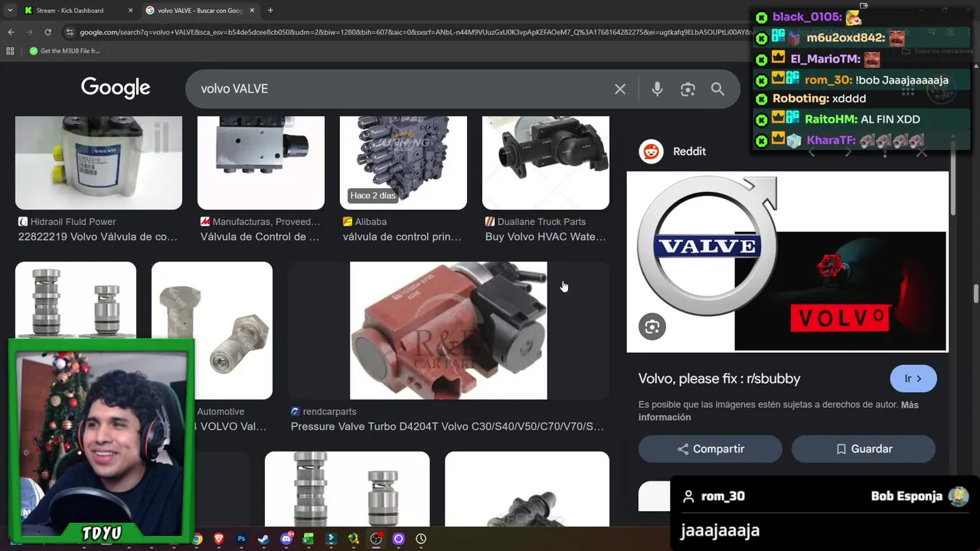Open Steam from the taskbar
The image size is (980, 551).
263,539
